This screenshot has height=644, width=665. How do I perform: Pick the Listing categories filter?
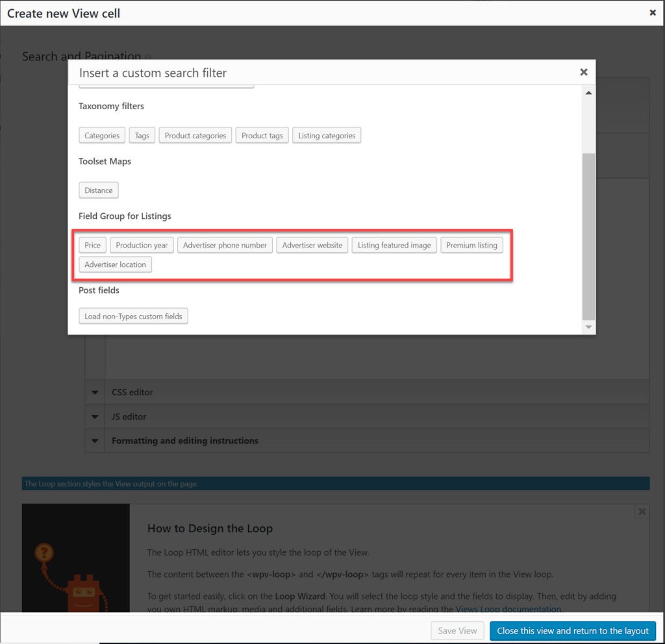(327, 135)
